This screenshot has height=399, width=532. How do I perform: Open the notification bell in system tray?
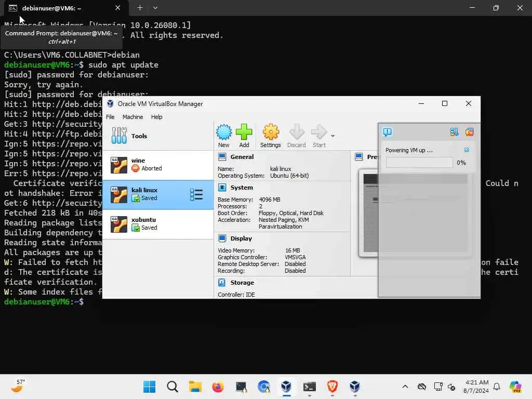click(497, 387)
